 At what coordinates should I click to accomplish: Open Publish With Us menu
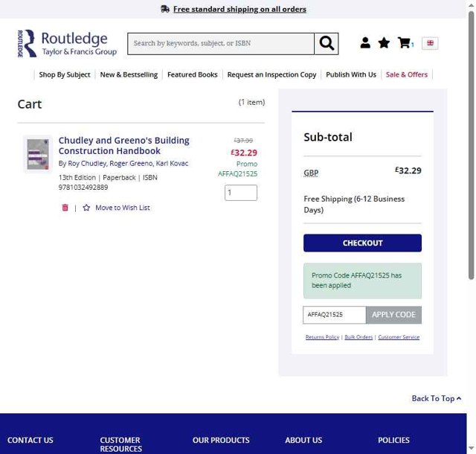click(x=351, y=74)
